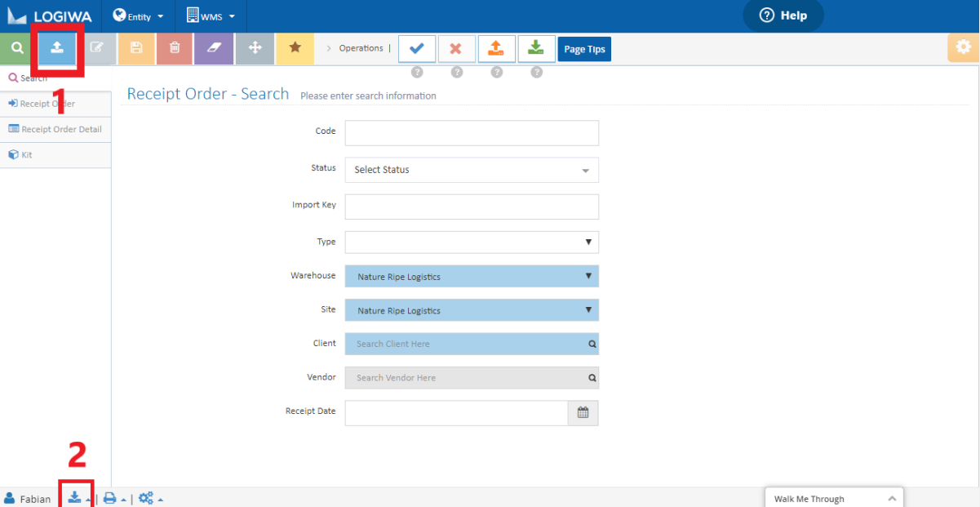Open the Warehouse dropdown showing Nature Ripe Logistics
The image size is (980, 507).
[x=472, y=276]
